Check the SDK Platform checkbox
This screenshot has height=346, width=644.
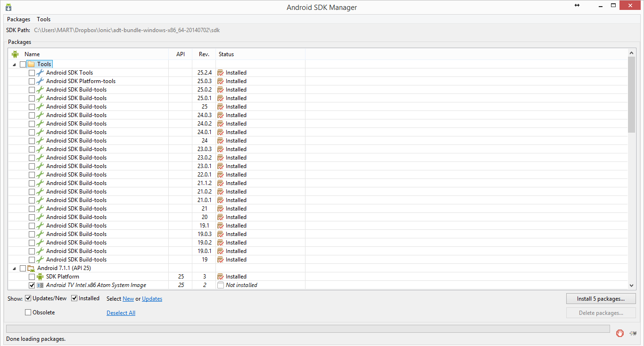pyautogui.click(x=32, y=277)
